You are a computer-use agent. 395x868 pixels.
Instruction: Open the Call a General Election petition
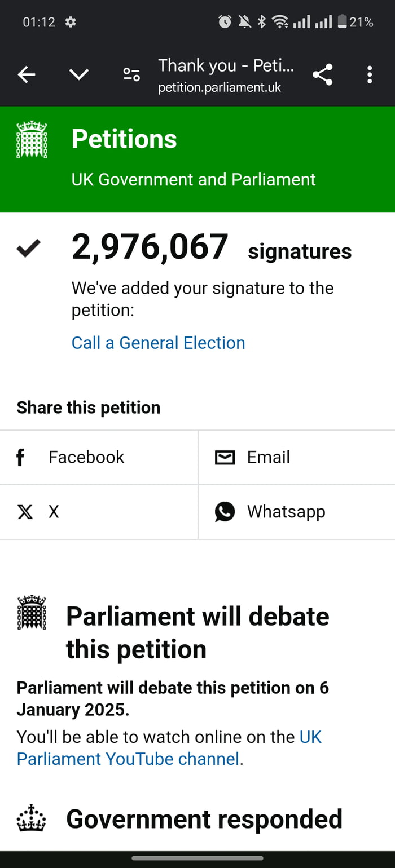point(158,343)
